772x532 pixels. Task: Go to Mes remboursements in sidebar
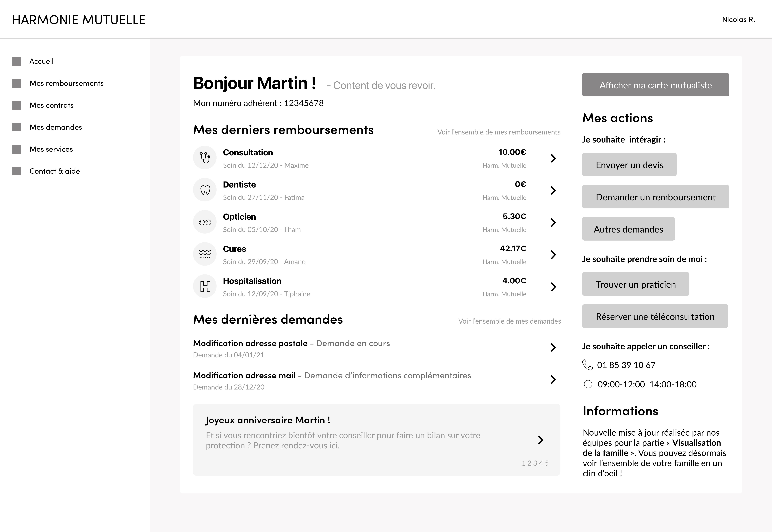coord(66,83)
